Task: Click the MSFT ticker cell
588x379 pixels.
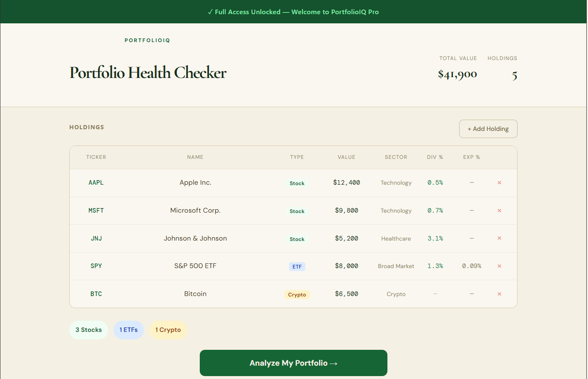Action: (x=96, y=211)
